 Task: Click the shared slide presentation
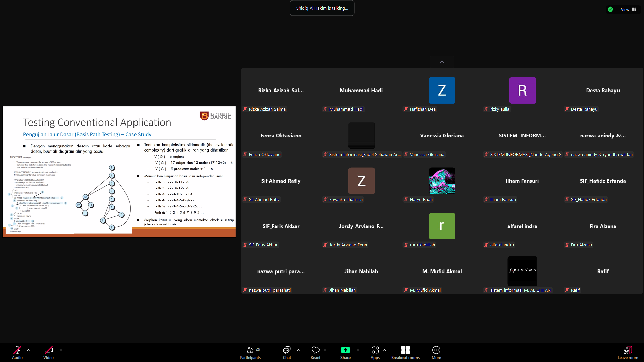tap(119, 172)
